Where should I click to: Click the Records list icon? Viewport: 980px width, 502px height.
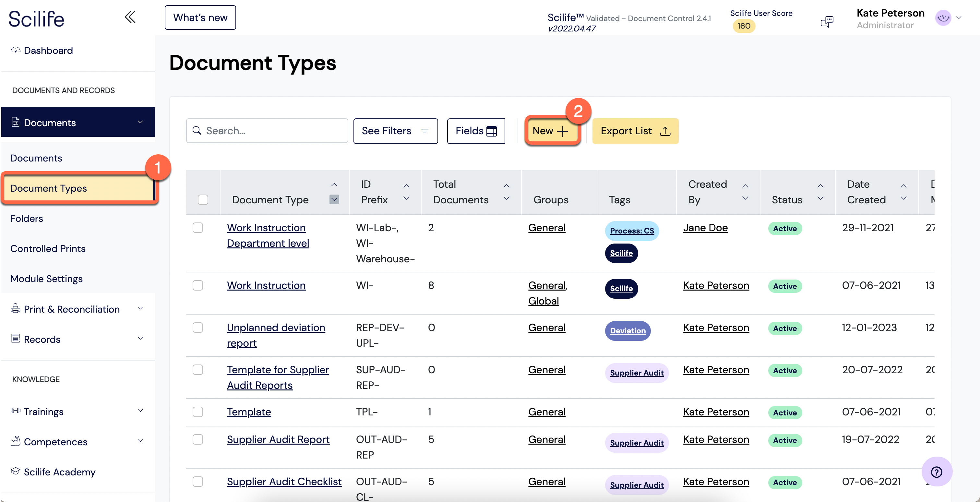point(15,339)
